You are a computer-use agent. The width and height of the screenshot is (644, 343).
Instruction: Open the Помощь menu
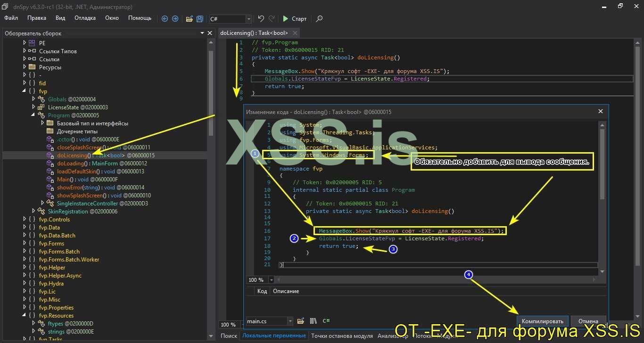click(140, 18)
